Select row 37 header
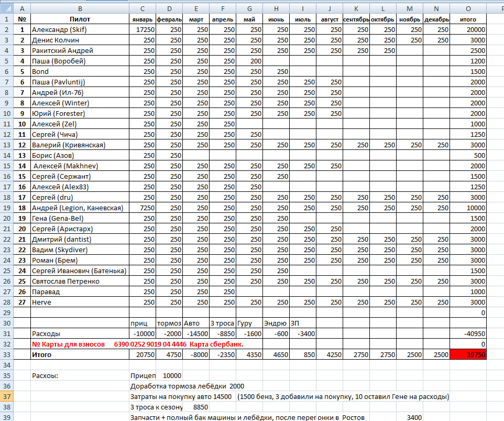This screenshot has width=504, height=421. [x=6, y=396]
